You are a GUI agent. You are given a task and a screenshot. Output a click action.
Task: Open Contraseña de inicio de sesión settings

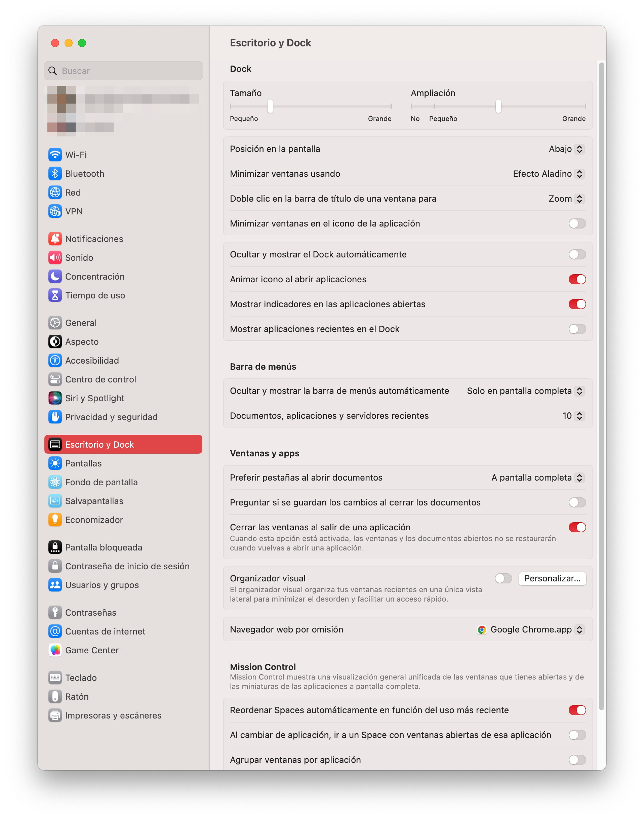[127, 566]
